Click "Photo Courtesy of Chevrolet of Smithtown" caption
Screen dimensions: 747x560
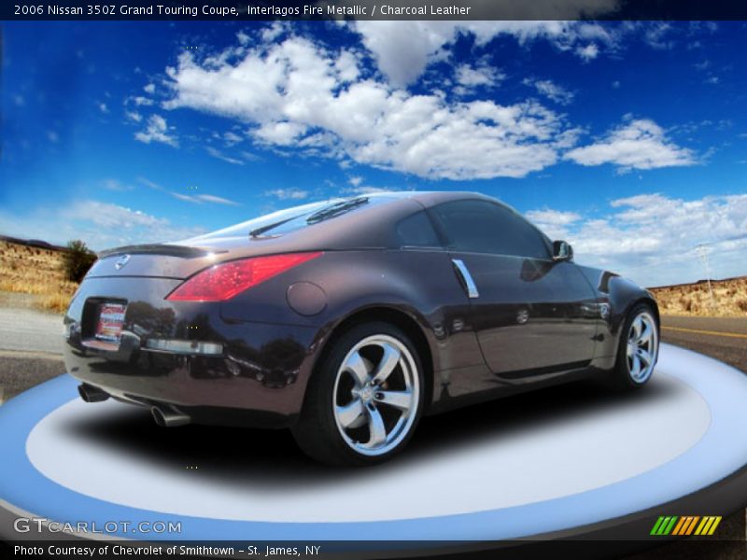coord(124,551)
